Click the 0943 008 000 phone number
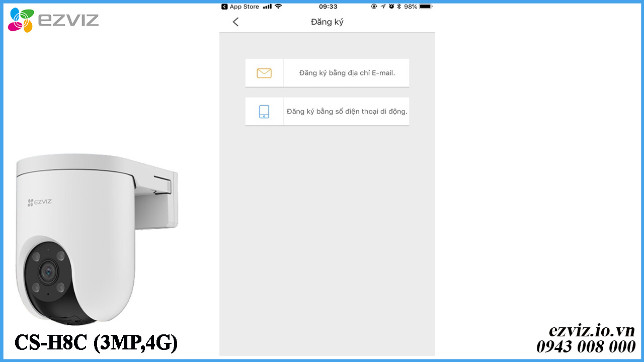The height and width of the screenshot is (362, 644). [586, 346]
